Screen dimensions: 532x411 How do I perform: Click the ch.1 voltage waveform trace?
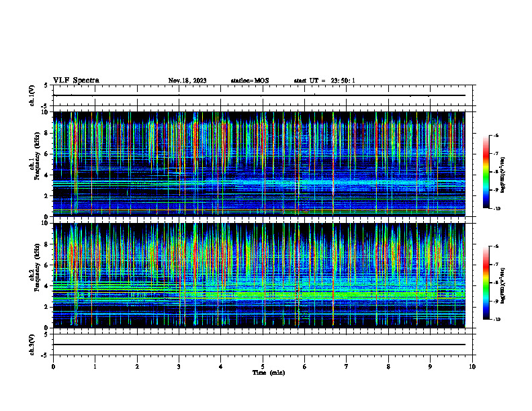click(x=259, y=95)
